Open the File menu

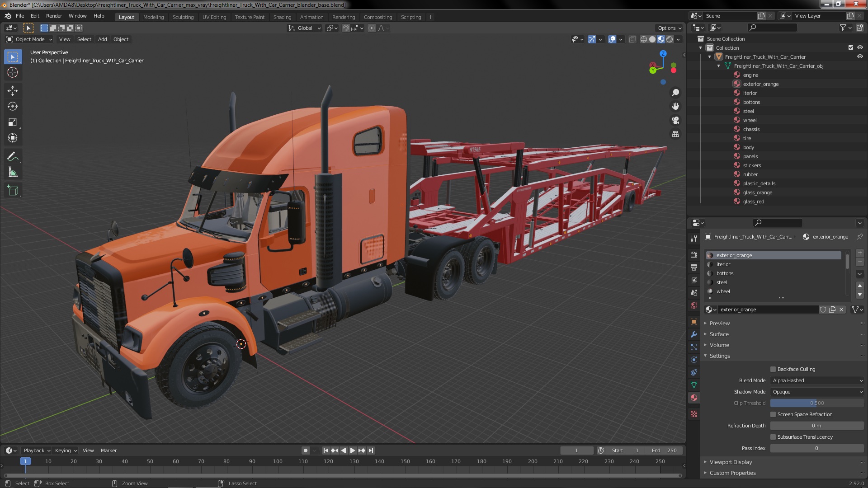[20, 16]
